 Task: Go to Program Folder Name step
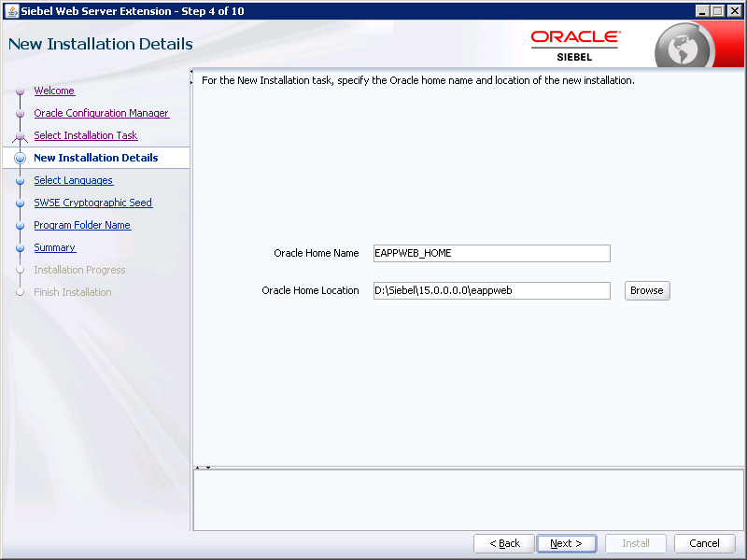(82, 225)
